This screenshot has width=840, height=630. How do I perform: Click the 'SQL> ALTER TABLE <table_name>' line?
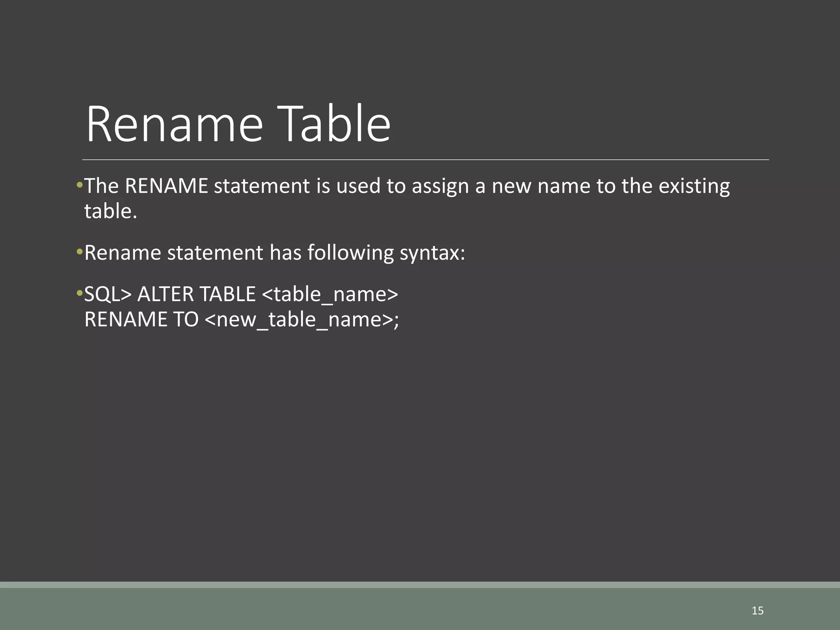tap(241, 294)
